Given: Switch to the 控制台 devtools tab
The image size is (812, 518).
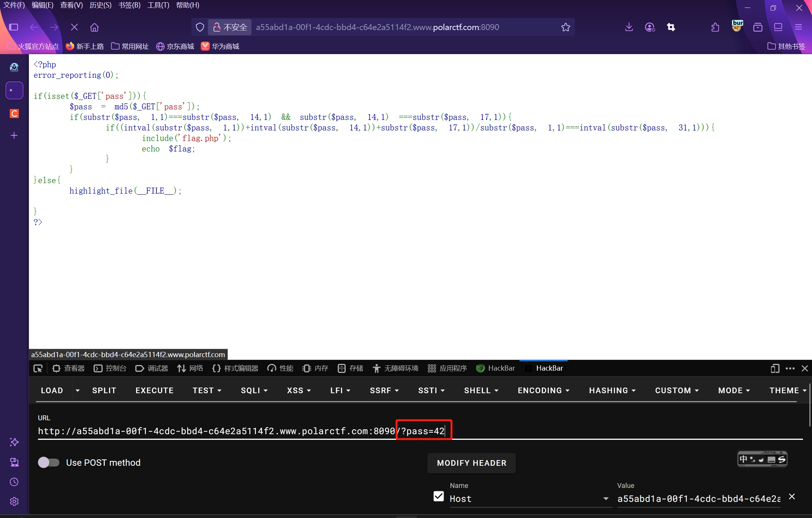Looking at the screenshot, I should pos(111,368).
